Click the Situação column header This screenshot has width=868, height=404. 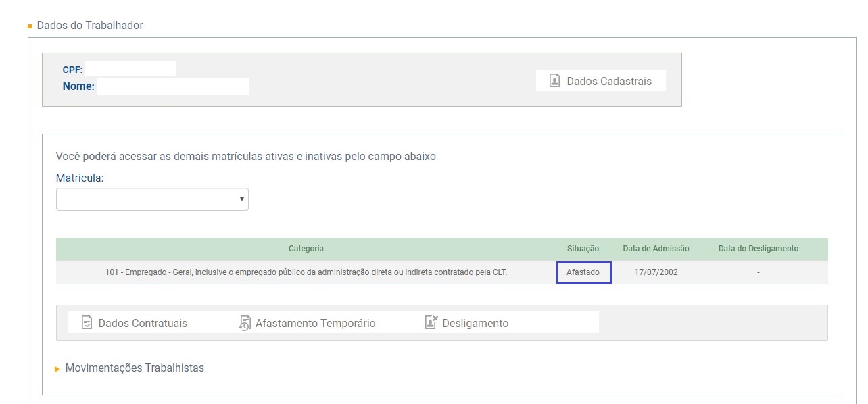(x=583, y=249)
